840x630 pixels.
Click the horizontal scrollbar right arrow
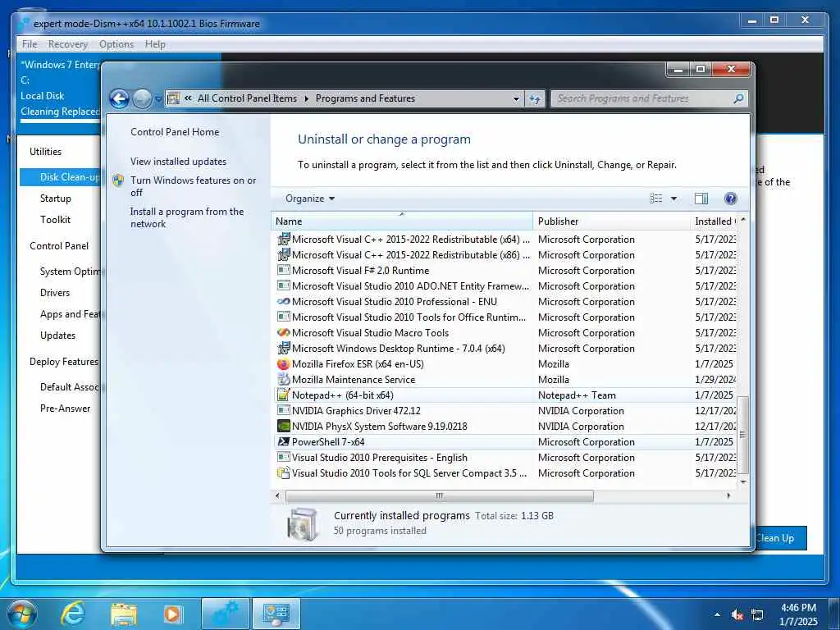click(728, 495)
